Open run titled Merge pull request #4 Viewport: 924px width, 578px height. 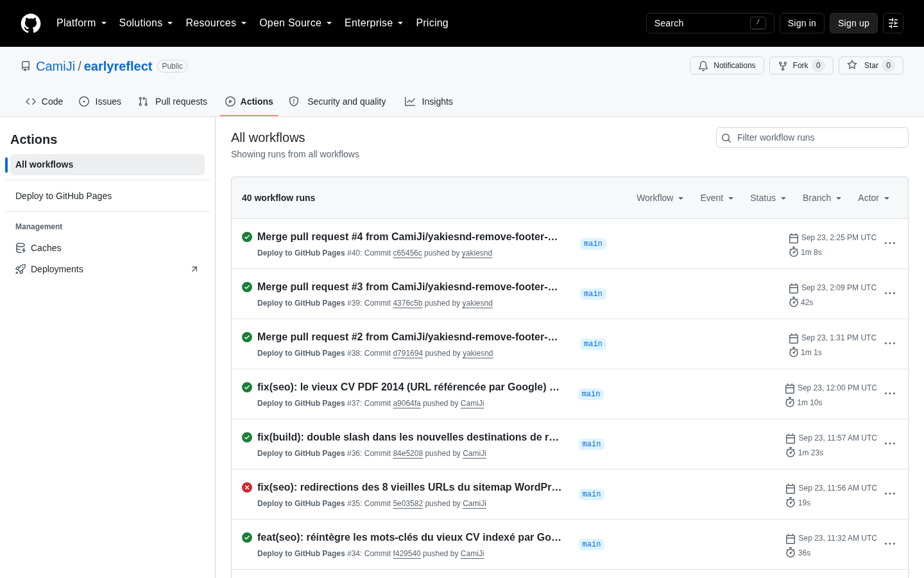pos(408,236)
